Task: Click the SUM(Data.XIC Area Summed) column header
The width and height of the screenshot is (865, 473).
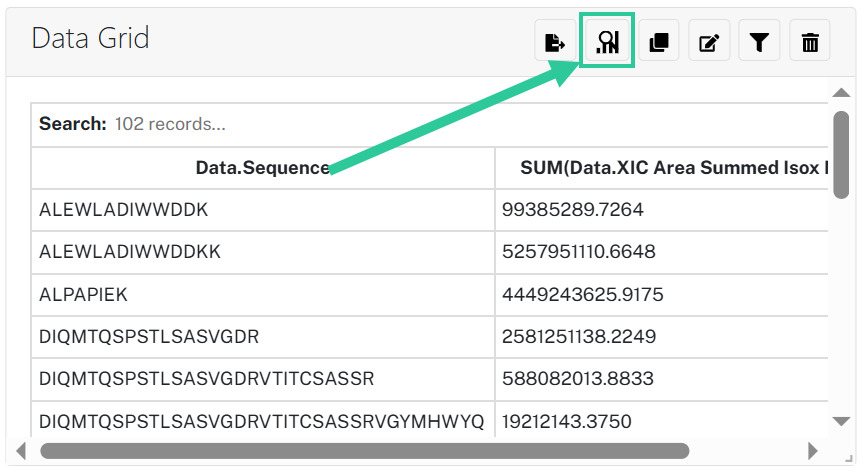Action: coord(662,168)
